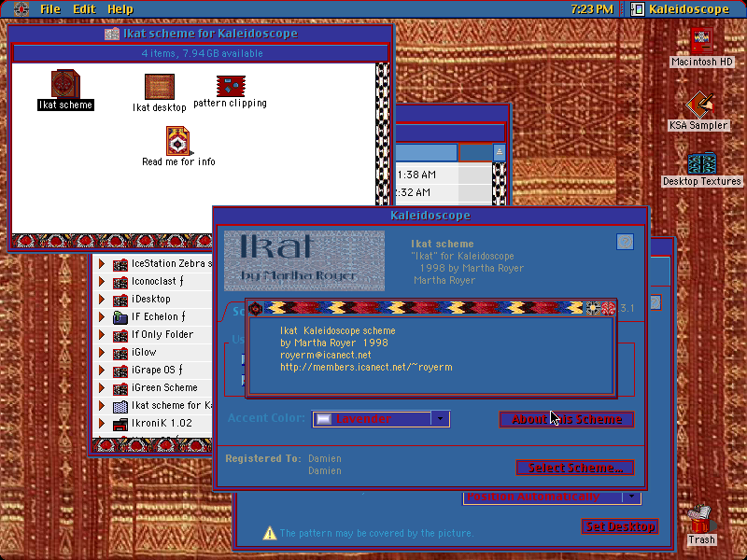747x560 pixels.
Task: Click the Iconoclast folder icon in list
Action: [x=120, y=282]
